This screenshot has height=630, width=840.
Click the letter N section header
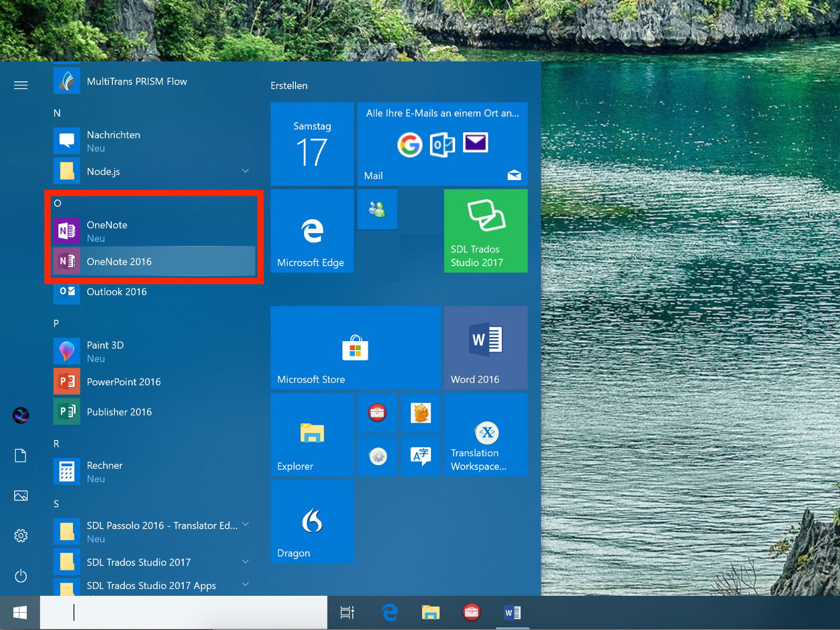click(57, 113)
